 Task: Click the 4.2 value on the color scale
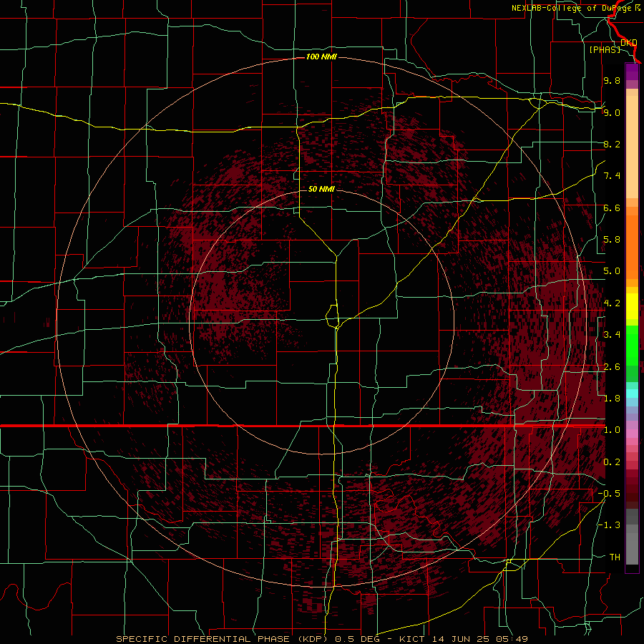612,303
